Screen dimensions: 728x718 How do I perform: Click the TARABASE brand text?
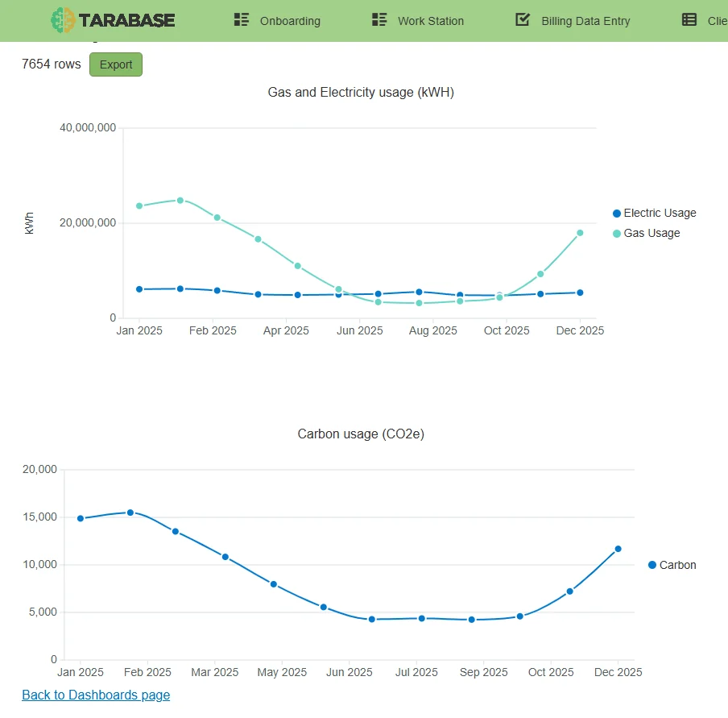pos(126,20)
